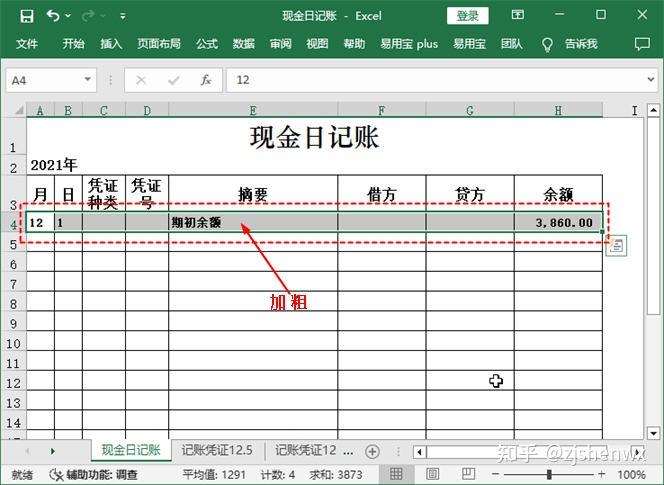Viewport: 664px width, 485px height.
Task: Click the Undo arrow icon
Action: tap(53, 16)
